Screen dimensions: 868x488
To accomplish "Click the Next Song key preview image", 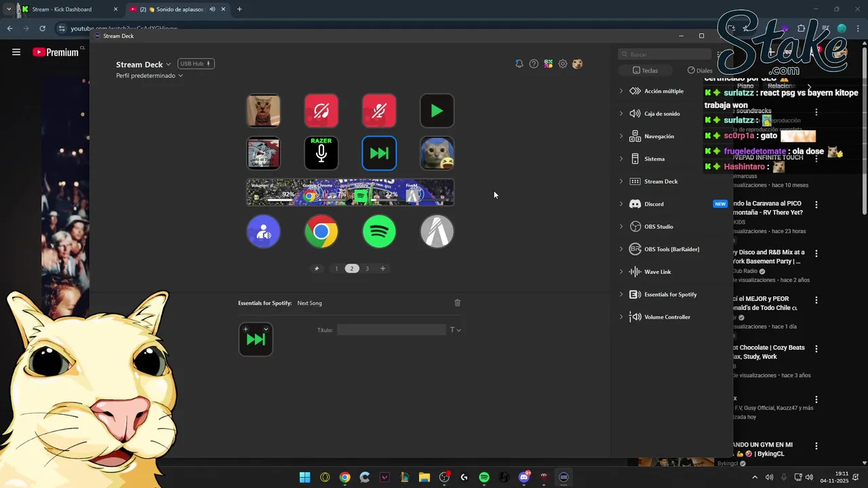I will pos(256,340).
